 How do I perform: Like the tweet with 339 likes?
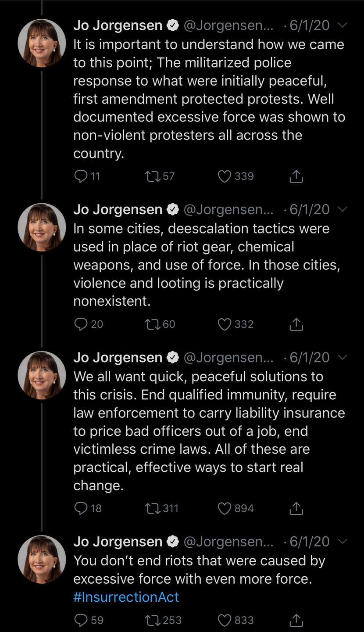click(225, 176)
